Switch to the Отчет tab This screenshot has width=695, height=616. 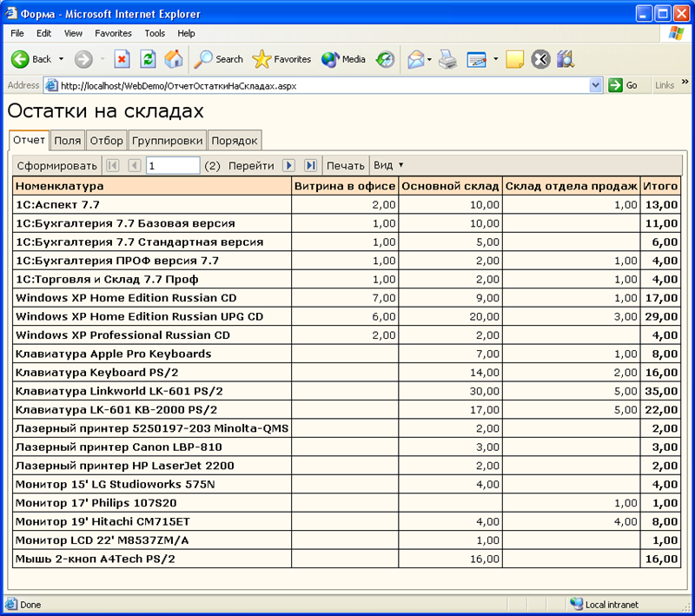pyautogui.click(x=29, y=140)
